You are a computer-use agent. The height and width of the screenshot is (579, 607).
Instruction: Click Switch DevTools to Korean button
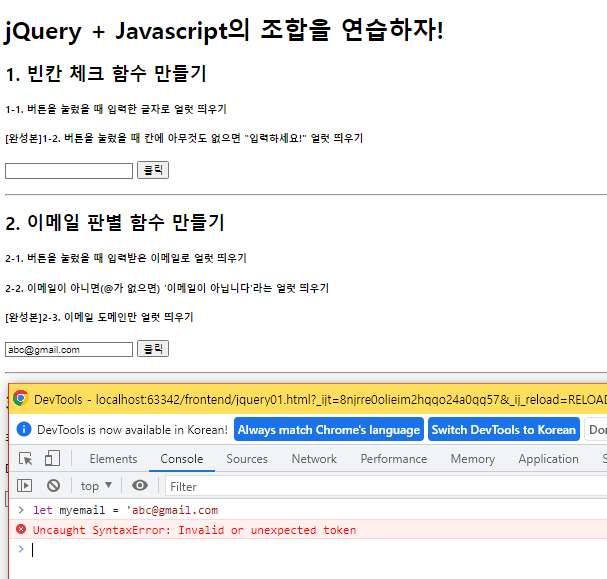(504, 429)
